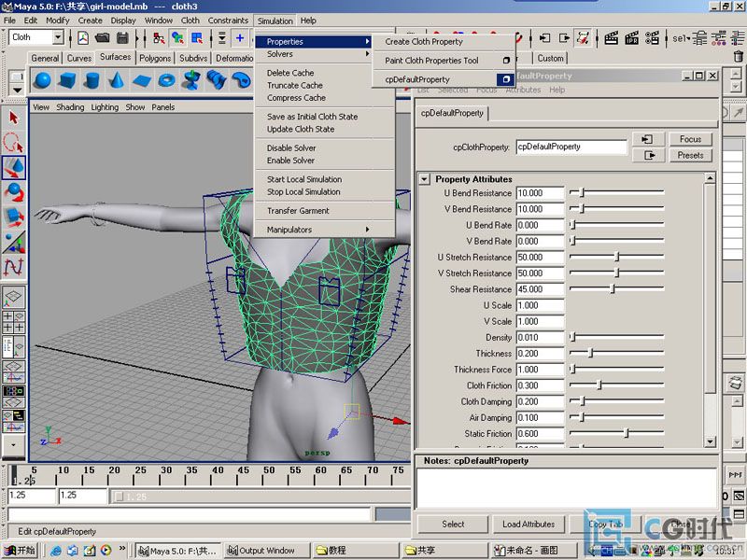Open the Cloth menu in the menu bar
The width and height of the screenshot is (747, 560).
(x=190, y=21)
